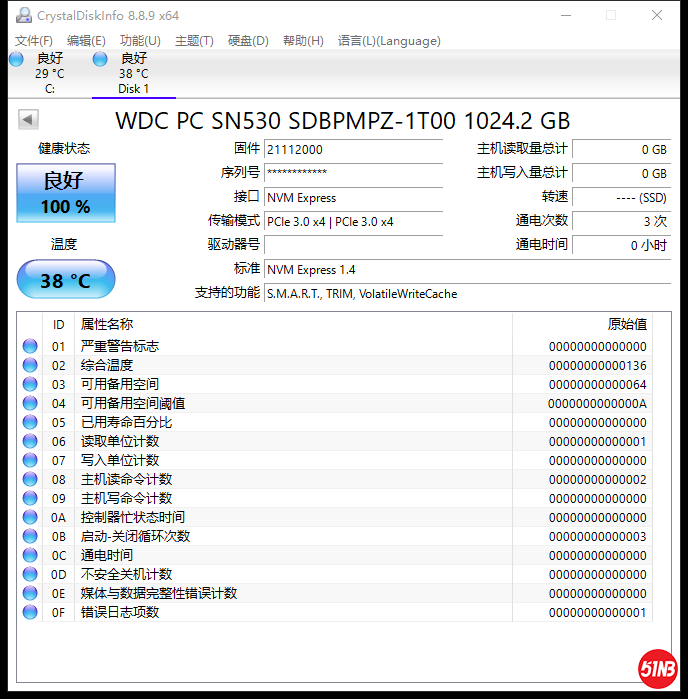Click the 温度 label above the temperature

coord(64,244)
